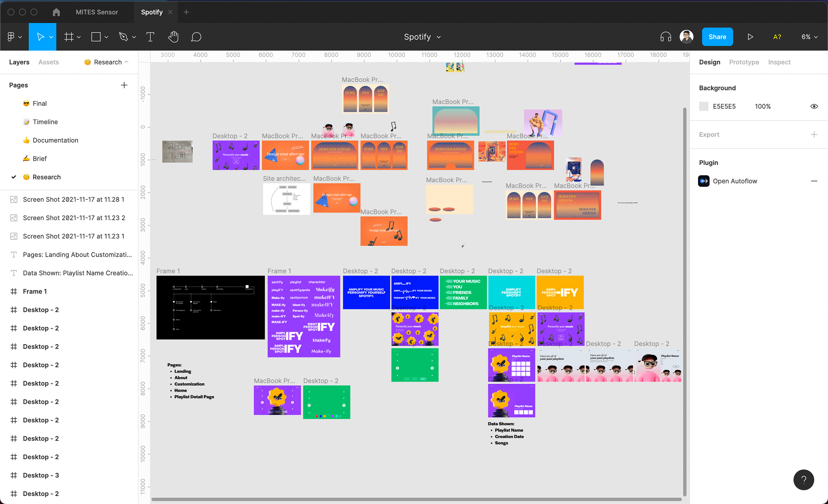Image resolution: width=828 pixels, height=504 pixels.
Task: Open a new tab with plus
Action: [x=186, y=12]
